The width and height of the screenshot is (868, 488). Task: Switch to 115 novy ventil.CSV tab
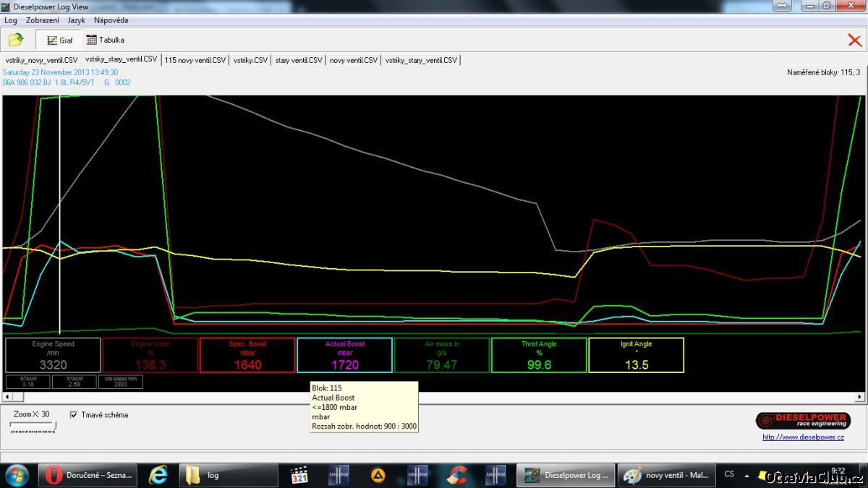[195, 60]
